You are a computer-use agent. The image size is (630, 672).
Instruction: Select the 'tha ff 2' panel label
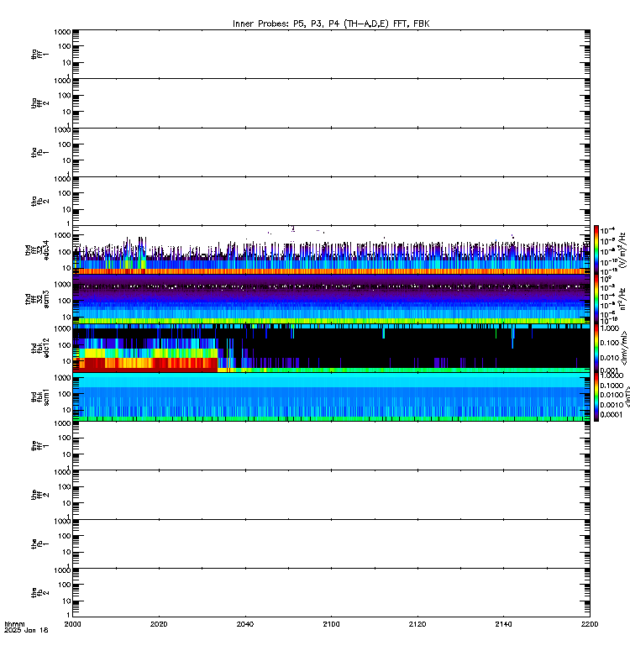point(39,103)
